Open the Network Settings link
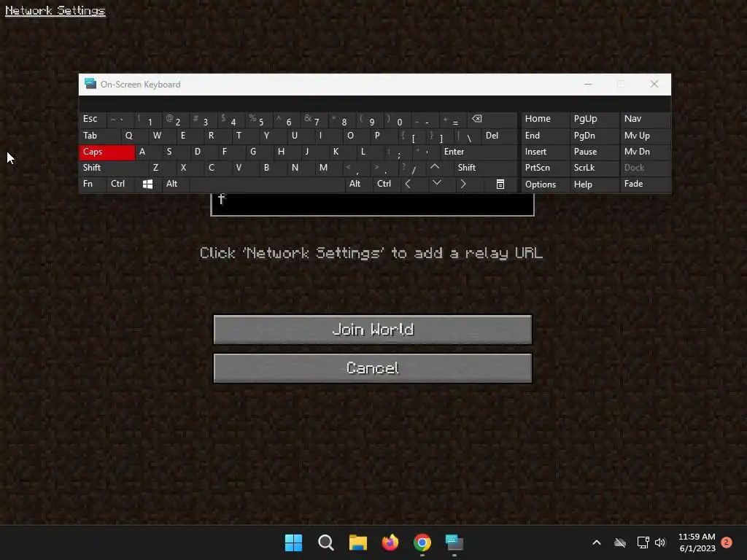Screen dimensions: 747x560 [55, 10]
